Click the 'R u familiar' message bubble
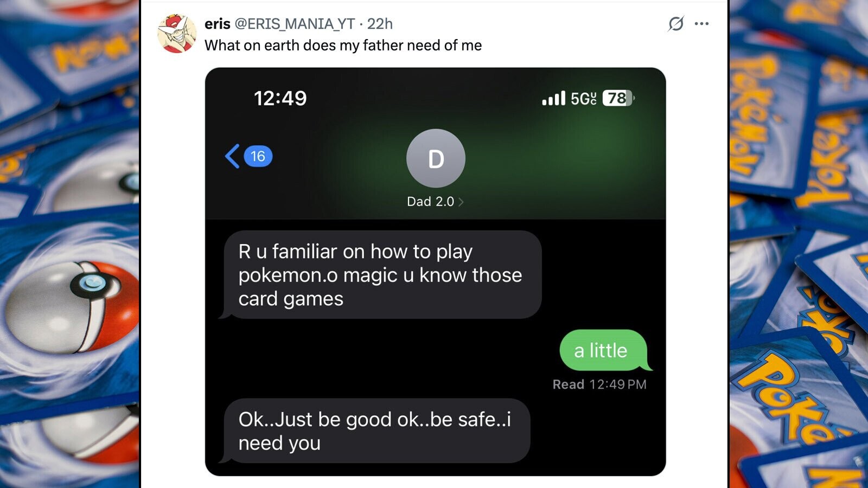Viewport: 868px width, 488px height. coord(382,274)
